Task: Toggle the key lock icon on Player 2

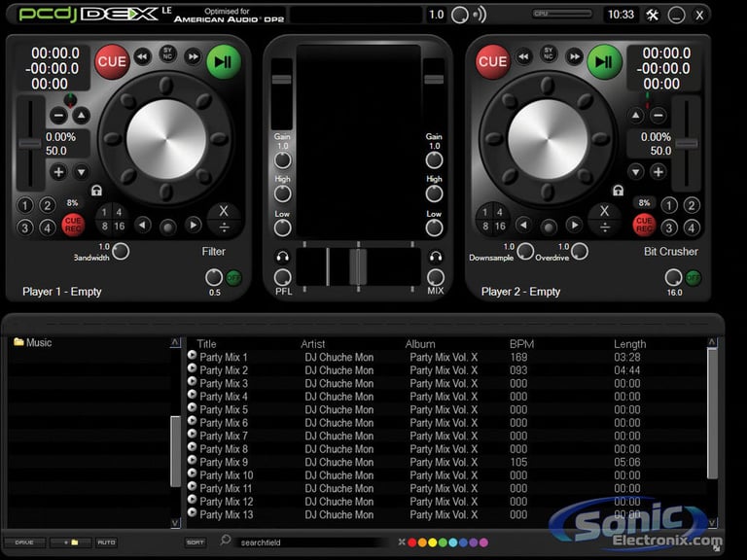Action: (x=618, y=191)
